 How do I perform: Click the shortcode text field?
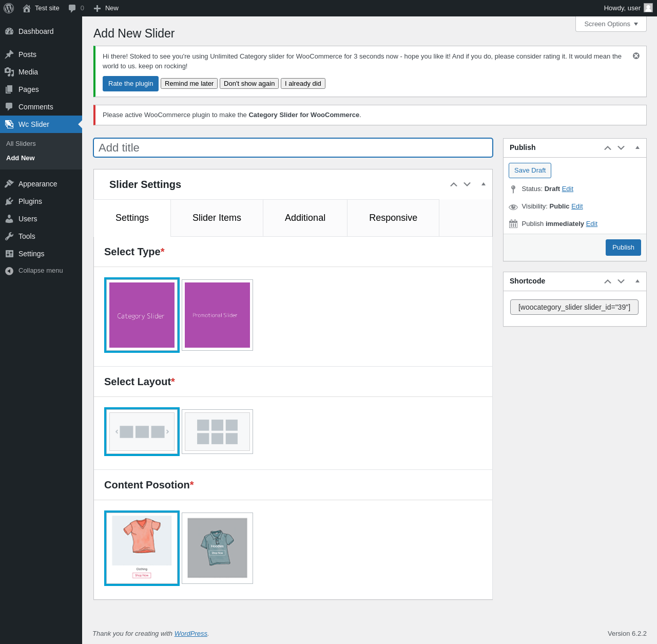pyautogui.click(x=574, y=307)
